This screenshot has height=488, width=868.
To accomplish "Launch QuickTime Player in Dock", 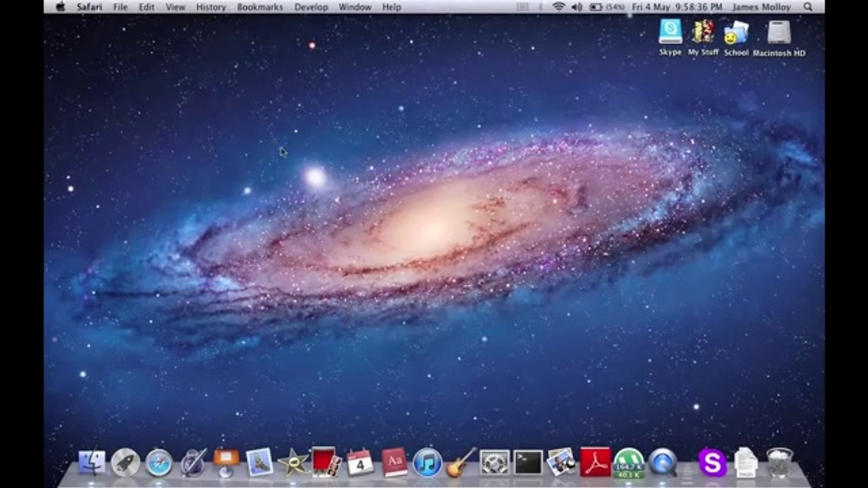I will pos(663,463).
